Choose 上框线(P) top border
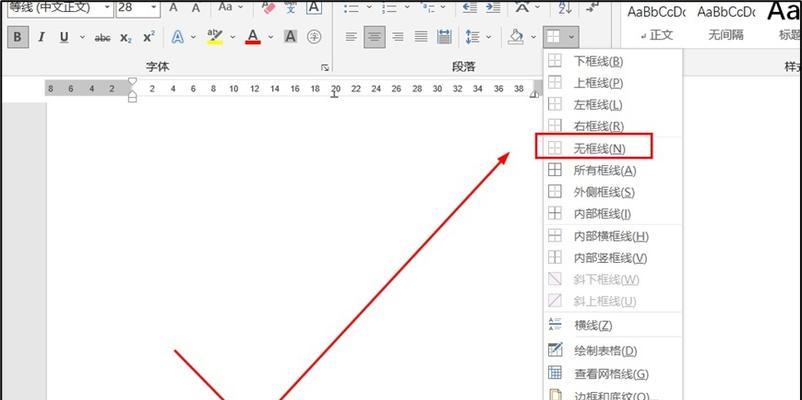This screenshot has width=802, height=400. pyautogui.click(x=612, y=83)
